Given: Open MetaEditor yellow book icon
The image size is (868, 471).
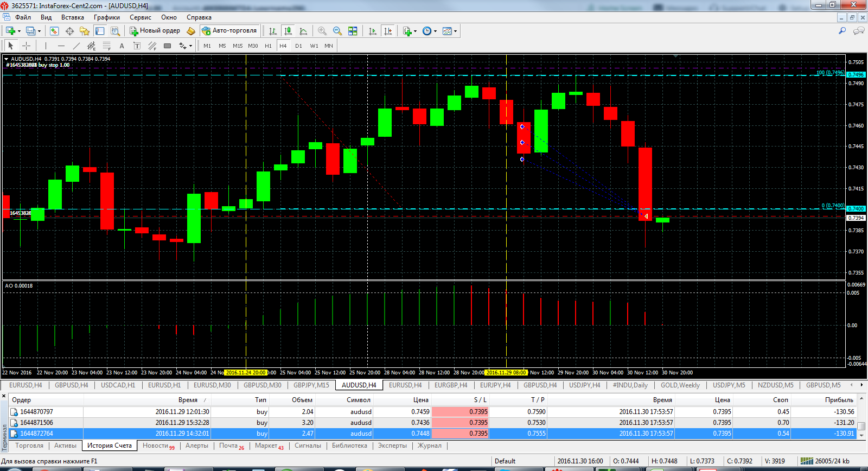Looking at the screenshot, I should coord(191,31).
